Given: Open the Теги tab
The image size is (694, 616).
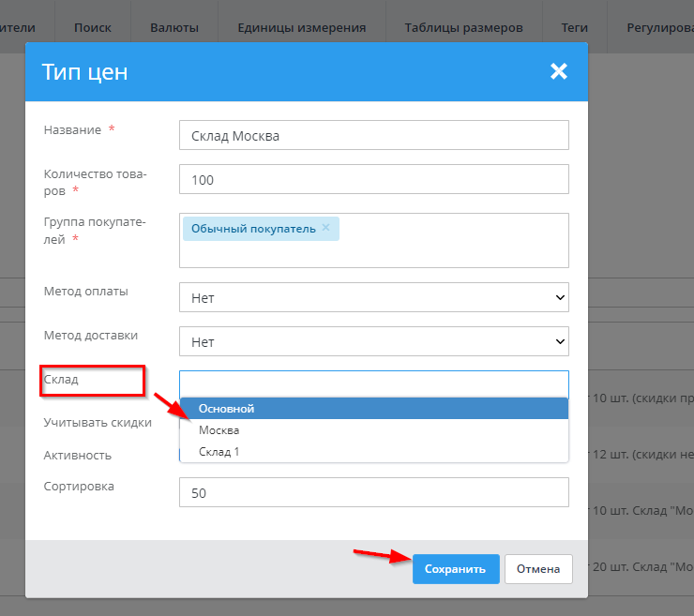Looking at the screenshot, I should [574, 27].
